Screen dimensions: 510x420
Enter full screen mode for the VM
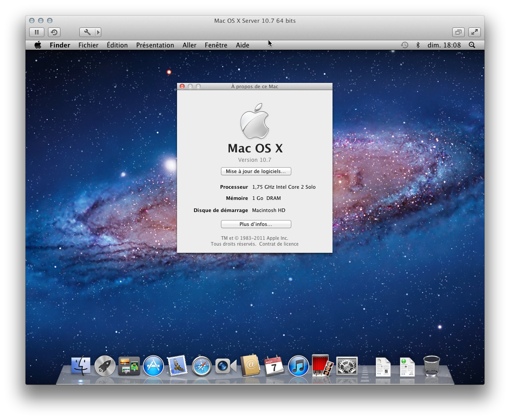click(475, 32)
